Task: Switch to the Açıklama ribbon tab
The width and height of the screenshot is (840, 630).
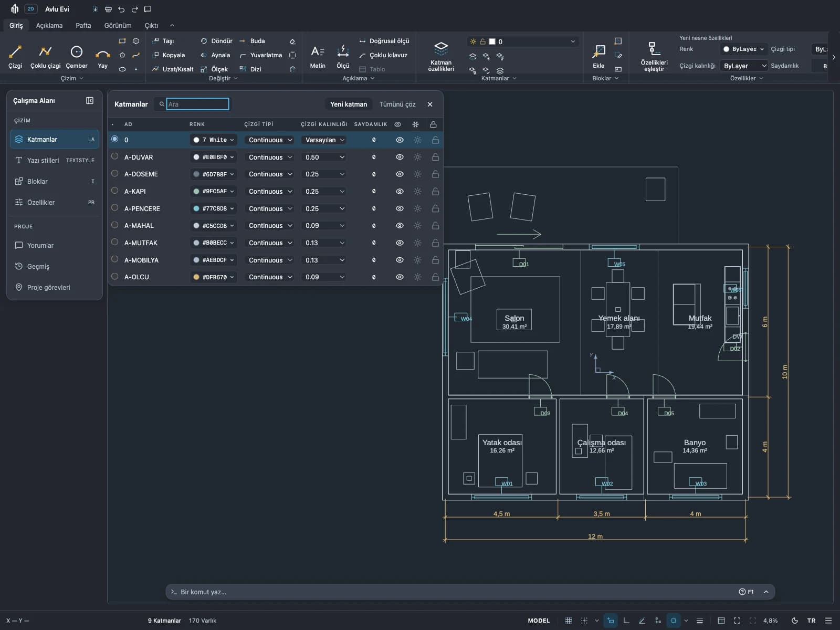Action: point(49,25)
